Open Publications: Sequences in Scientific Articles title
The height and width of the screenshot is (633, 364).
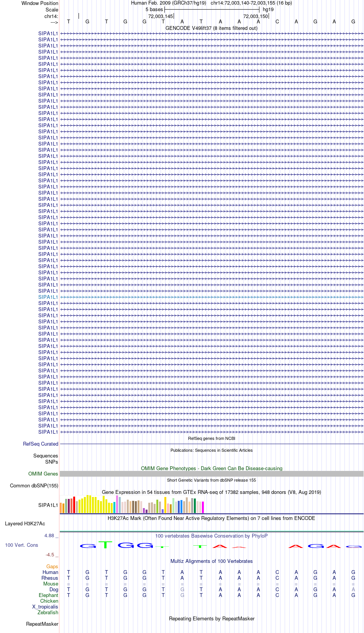212,450
